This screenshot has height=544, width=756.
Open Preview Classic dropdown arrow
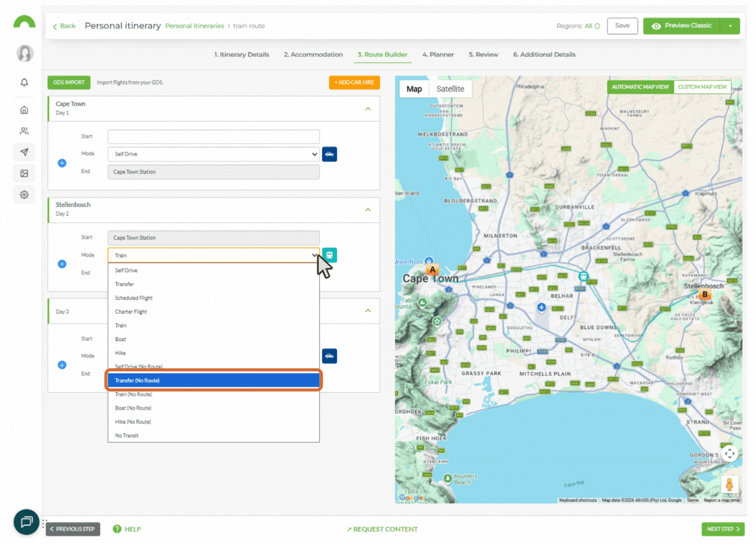[x=730, y=26]
